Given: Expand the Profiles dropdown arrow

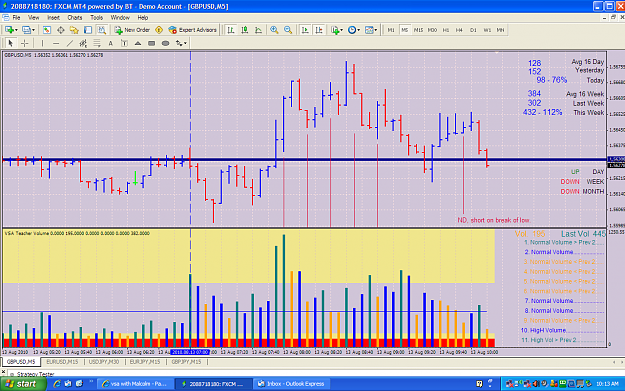Looking at the screenshot, I should click(33, 30).
